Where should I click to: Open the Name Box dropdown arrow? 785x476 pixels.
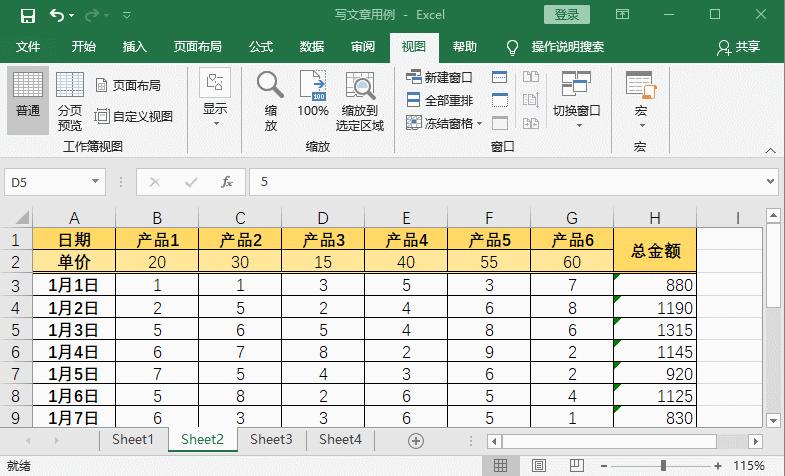95,181
